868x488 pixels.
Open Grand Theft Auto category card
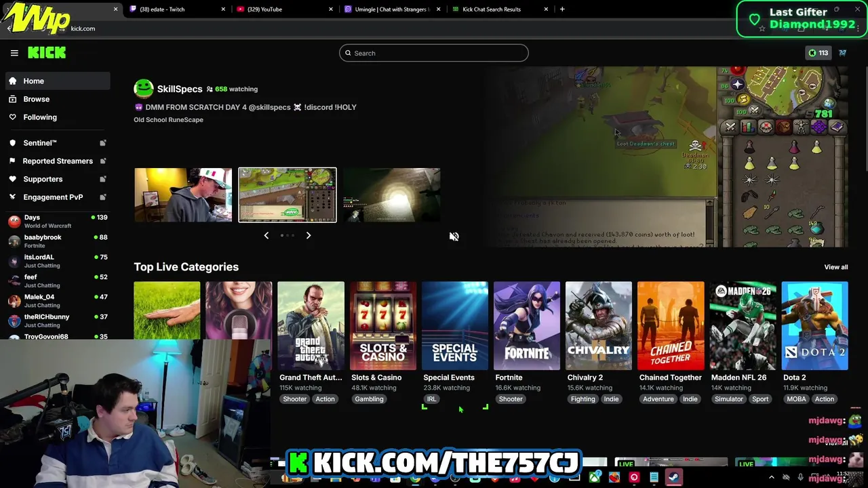[311, 325]
